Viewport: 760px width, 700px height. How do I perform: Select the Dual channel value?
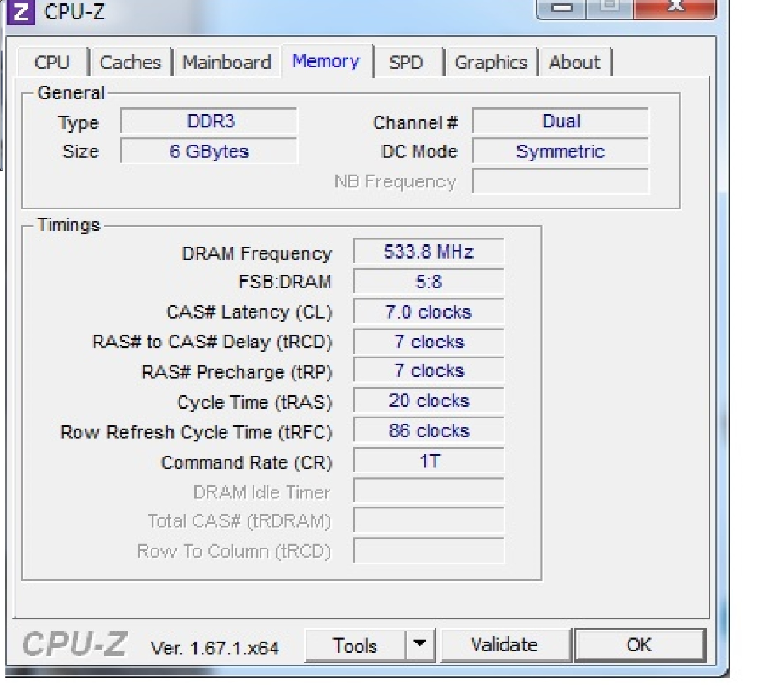point(561,121)
